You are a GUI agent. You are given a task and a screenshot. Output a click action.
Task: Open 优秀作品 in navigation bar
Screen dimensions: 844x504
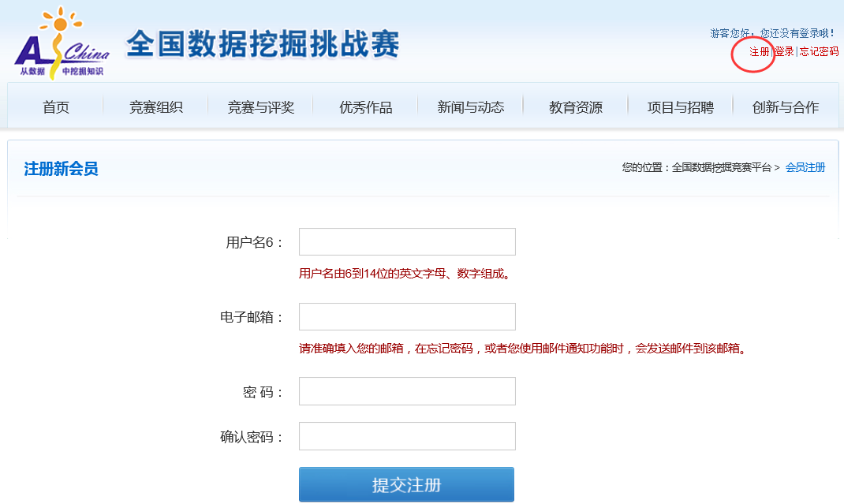click(366, 107)
